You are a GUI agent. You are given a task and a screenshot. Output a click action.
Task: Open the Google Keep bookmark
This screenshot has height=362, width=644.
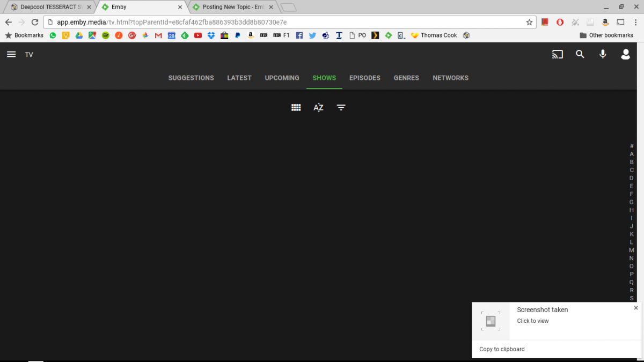tap(66, 35)
